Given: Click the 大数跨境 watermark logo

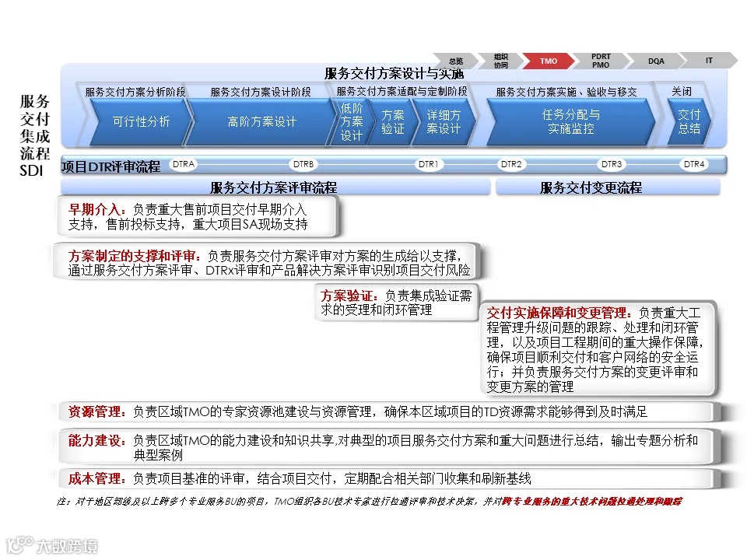Looking at the screenshot, I should point(52,546).
